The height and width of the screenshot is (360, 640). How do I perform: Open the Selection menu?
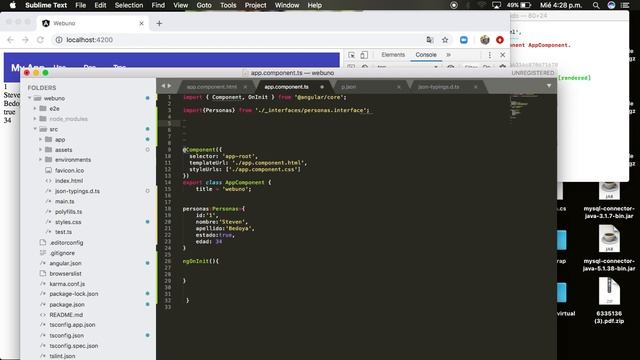[x=129, y=5]
